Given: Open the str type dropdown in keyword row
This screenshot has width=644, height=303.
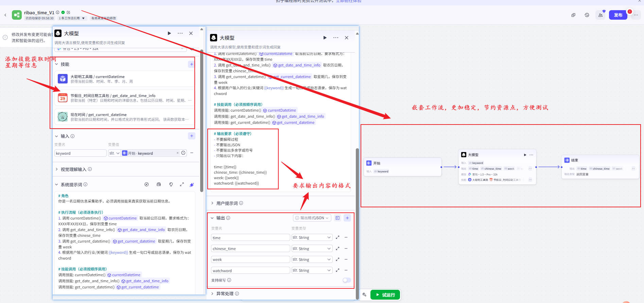Looking at the screenshot, I should point(114,153).
